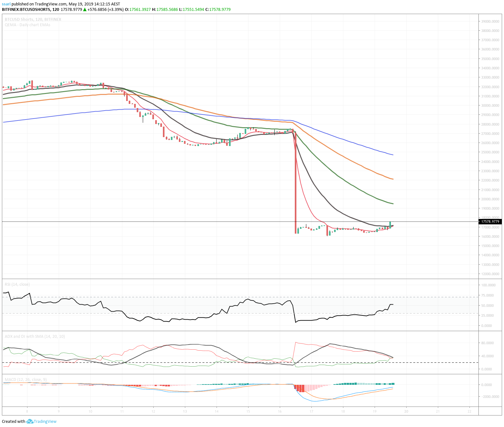Click the black 17578.9779 current price tag
The height and width of the screenshot is (427, 504).
(490, 221)
